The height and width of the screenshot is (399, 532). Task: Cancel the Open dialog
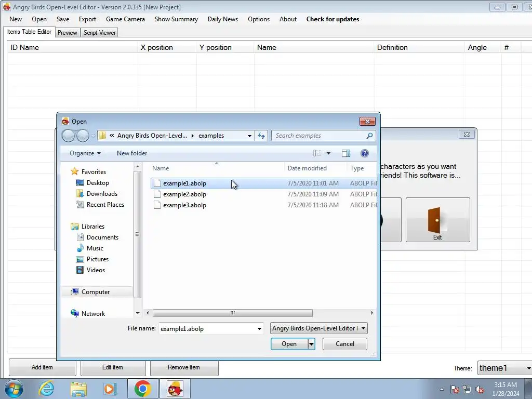(x=345, y=344)
